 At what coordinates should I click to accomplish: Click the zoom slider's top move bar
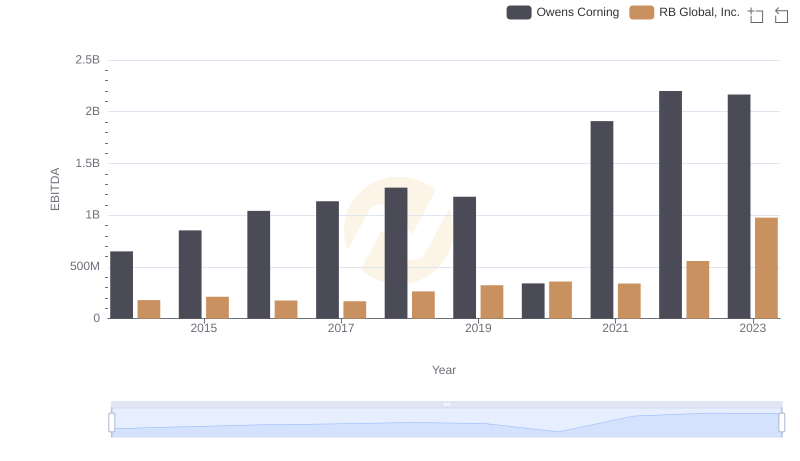446,404
